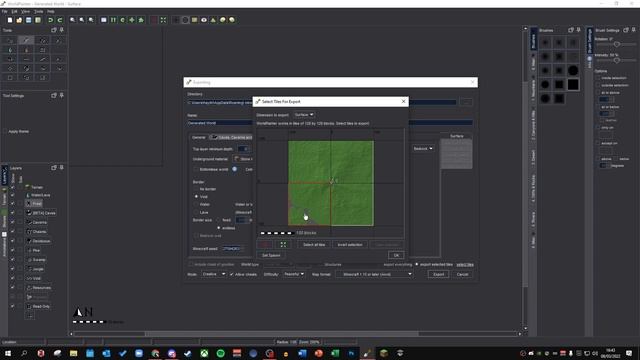
Task: Open the game Mode Creative dropdown
Action: tap(213, 274)
